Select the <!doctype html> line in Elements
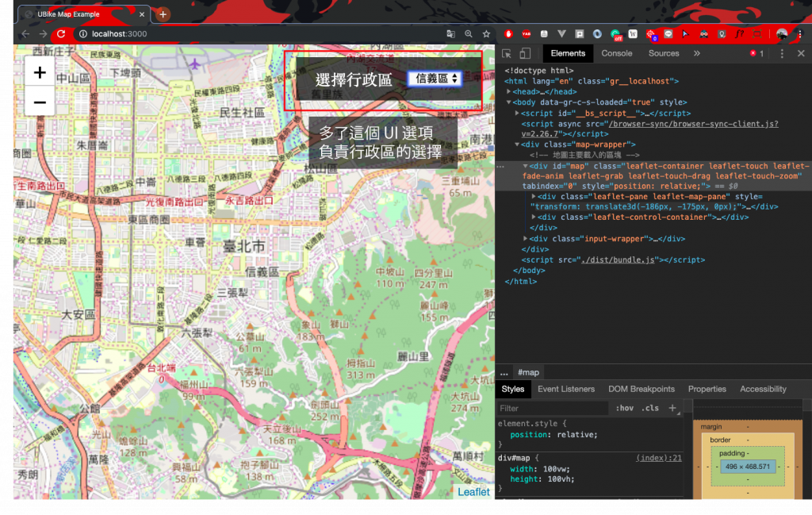 click(x=538, y=71)
